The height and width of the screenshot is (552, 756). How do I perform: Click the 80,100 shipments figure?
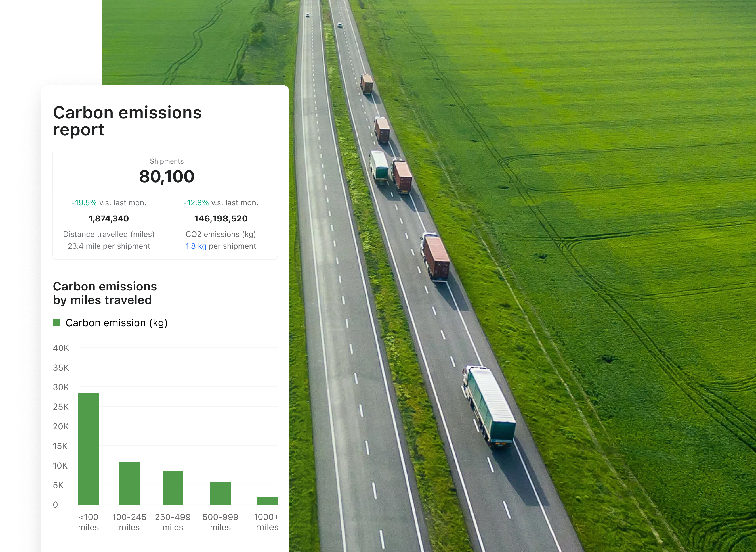click(x=167, y=176)
